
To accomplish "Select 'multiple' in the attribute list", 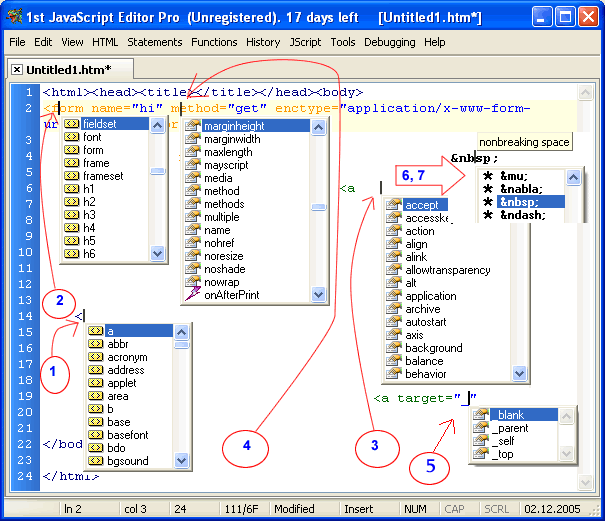I will pyautogui.click(x=221, y=217).
